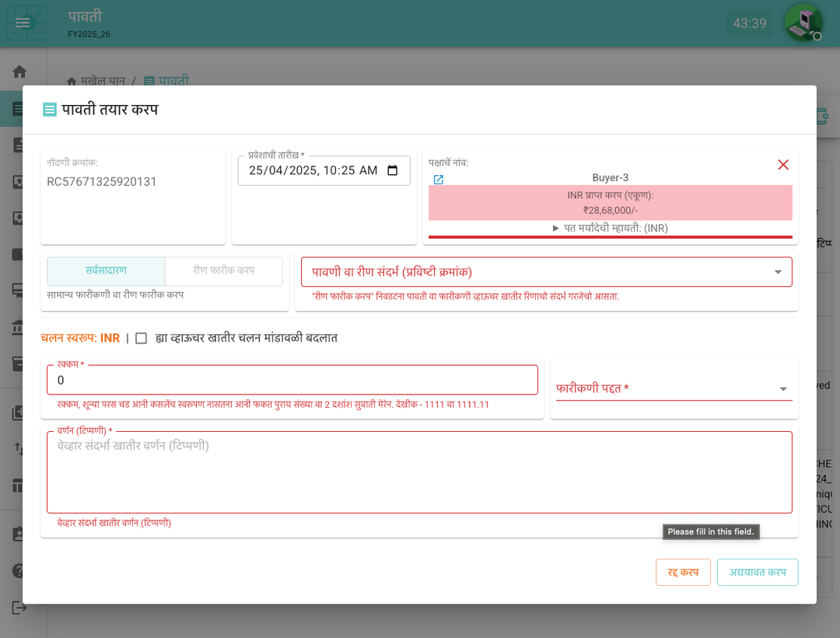Open the hamburger menu in top bar
The height and width of the screenshot is (638, 840).
23,23
